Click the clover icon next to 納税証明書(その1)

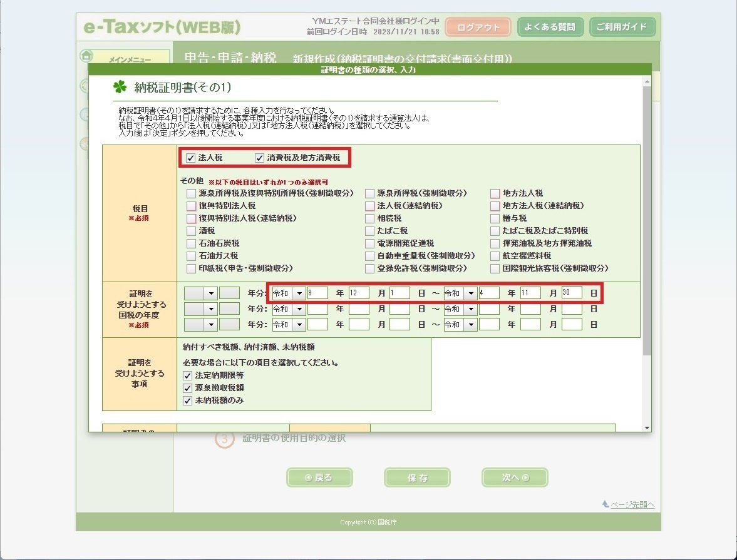point(120,87)
